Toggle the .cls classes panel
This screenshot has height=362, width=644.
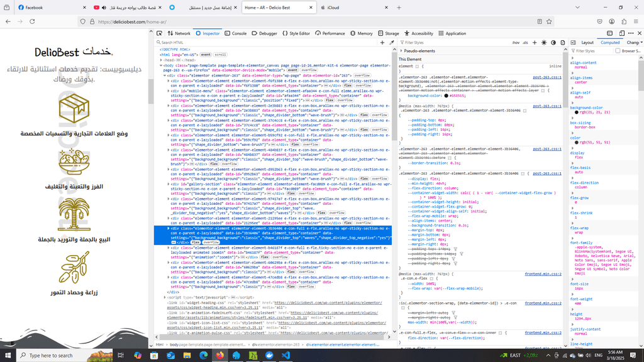pos(525,43)
